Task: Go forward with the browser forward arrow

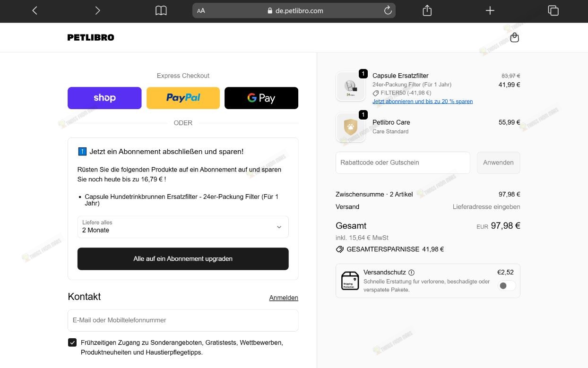Action: click(x=97, y=10)
